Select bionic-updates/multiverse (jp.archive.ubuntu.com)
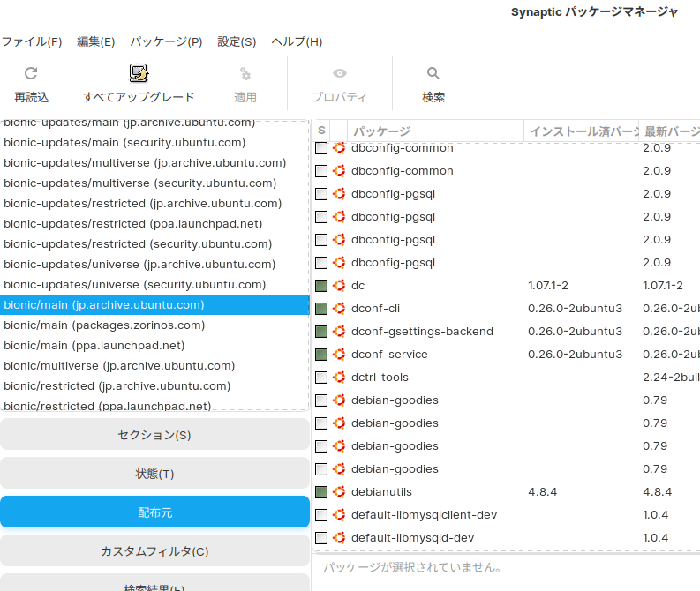Screen dimensions: 700x591 pyautogui.click(x=154, y=163)
